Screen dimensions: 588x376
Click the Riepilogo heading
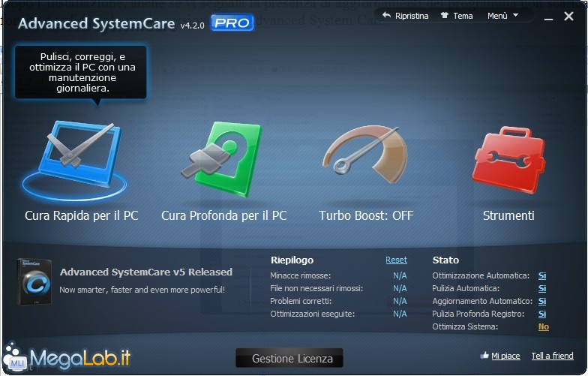pos(292,260)
